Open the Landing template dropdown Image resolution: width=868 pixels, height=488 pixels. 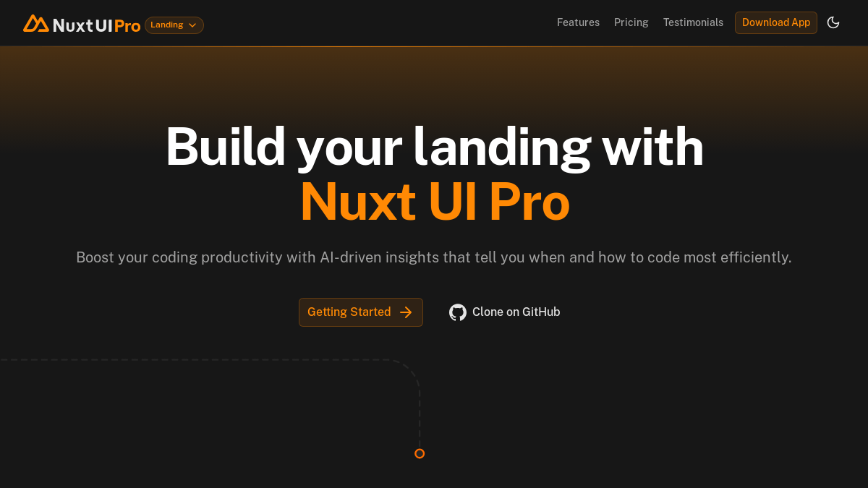click(x=174, y=25)
